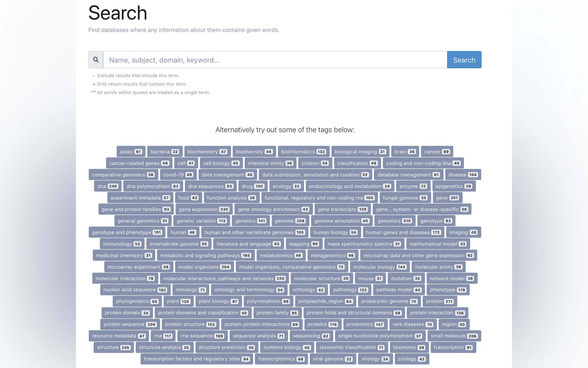Open the cancer tag
Image resolution: width=588 pixels, height=368 pixels.
click(x=437, y=152)
